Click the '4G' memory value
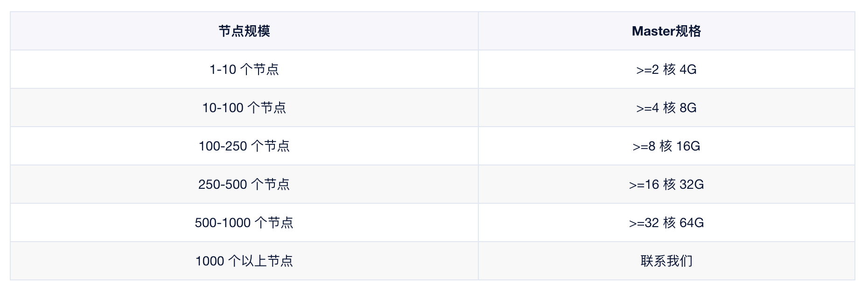The height and width of the screenshot is (286, 868). tap(688, 70)
